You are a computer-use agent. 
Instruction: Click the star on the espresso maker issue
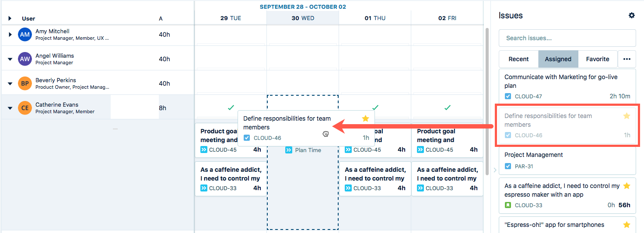tap(626, 186)
